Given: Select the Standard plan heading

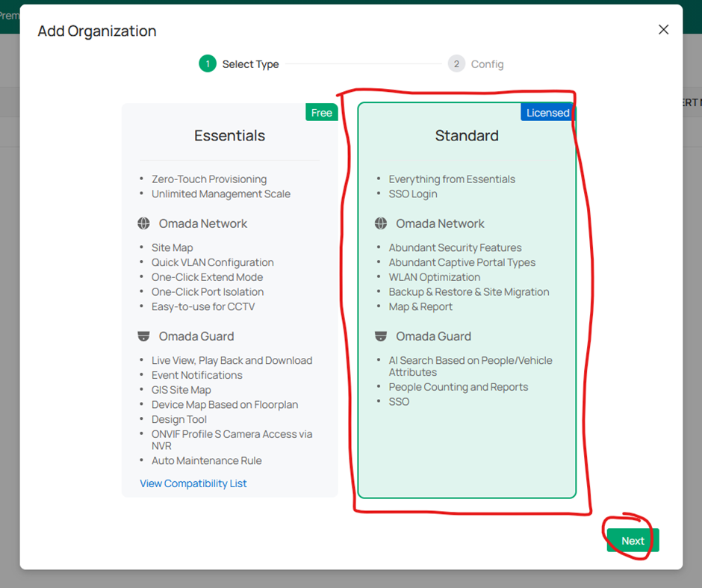Looking at the screenshot, I should coord(467,136).
